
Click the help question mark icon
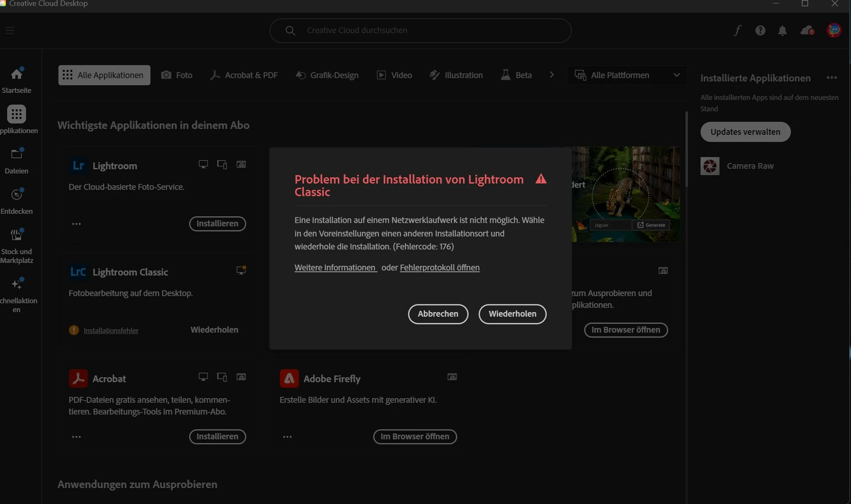coord(760,30)
